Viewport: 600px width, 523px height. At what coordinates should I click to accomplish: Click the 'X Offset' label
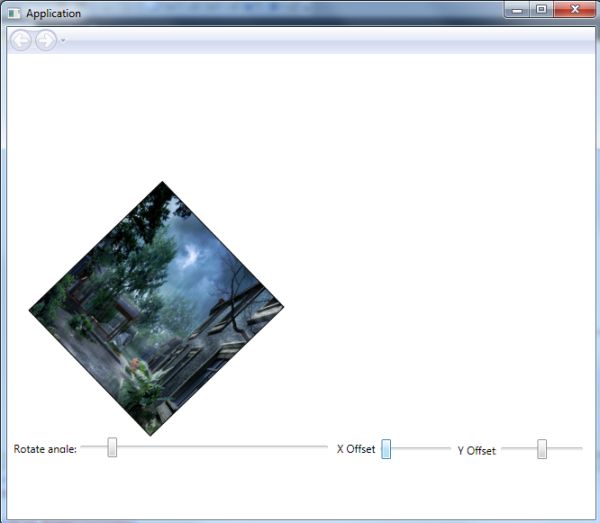click(356, 449)
